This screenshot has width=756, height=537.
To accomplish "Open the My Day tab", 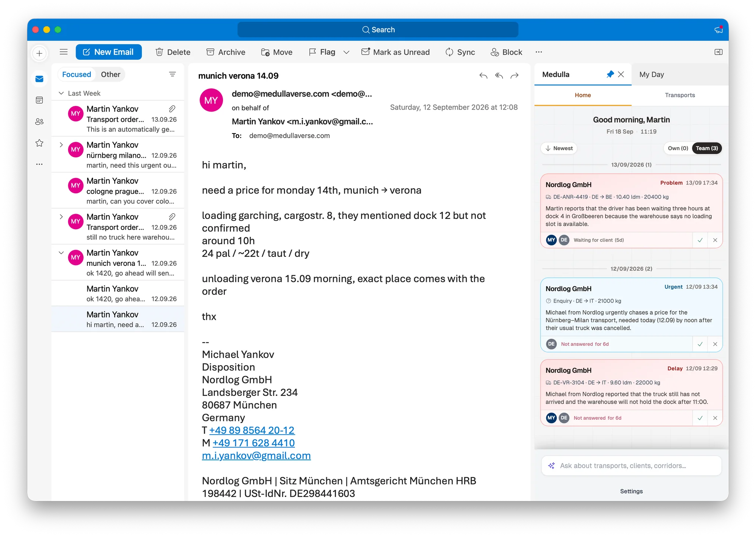I will 652,74.
